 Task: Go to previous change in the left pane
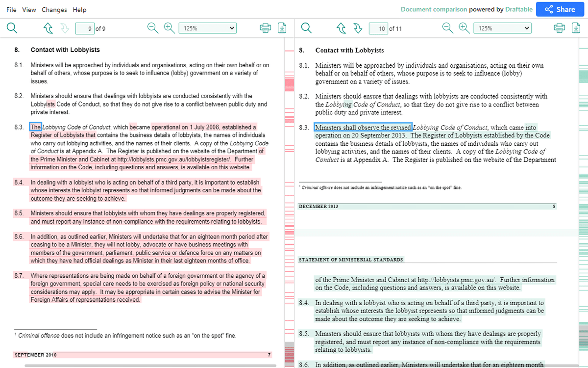tap(48, 28)
